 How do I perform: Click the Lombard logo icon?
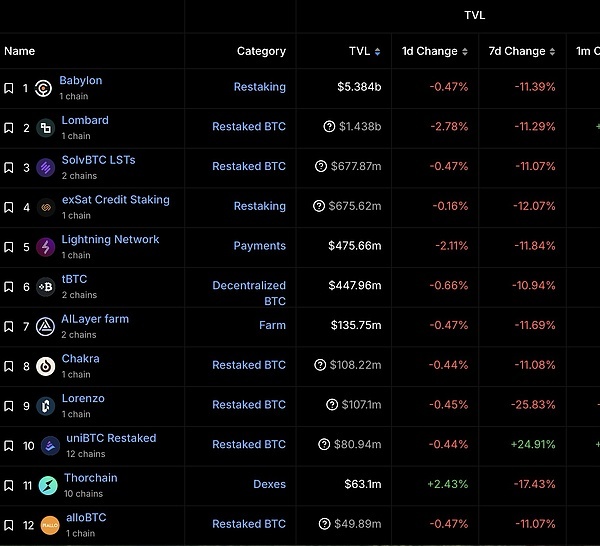pos(45,128)
